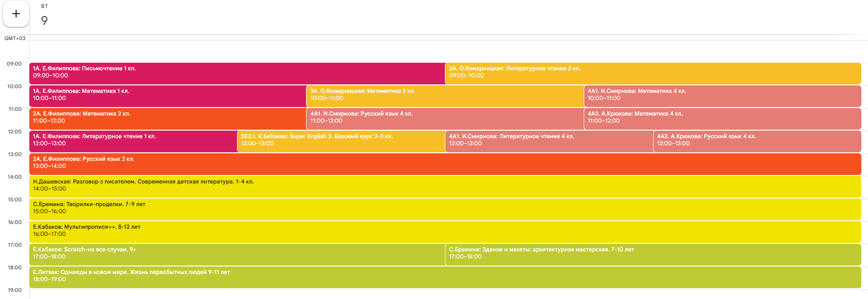Select 1А Филиппова Математика 1 кл. event
The width and height of the screenshot is (868, 299).
[x=168, y=96]
